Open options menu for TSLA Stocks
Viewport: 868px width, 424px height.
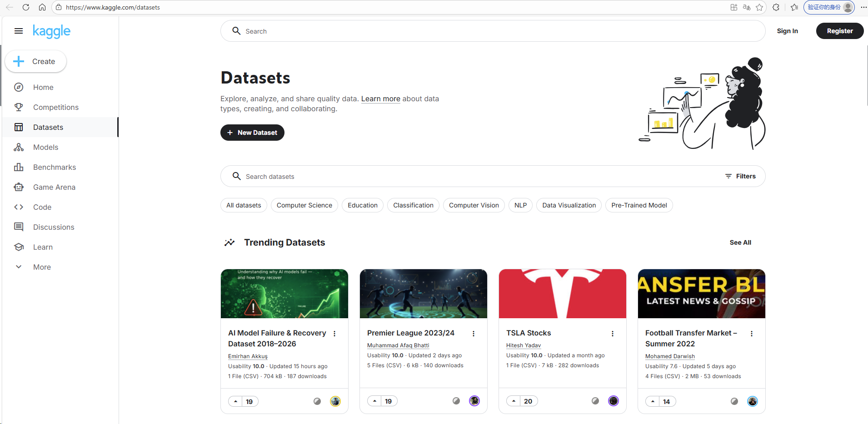613,334
